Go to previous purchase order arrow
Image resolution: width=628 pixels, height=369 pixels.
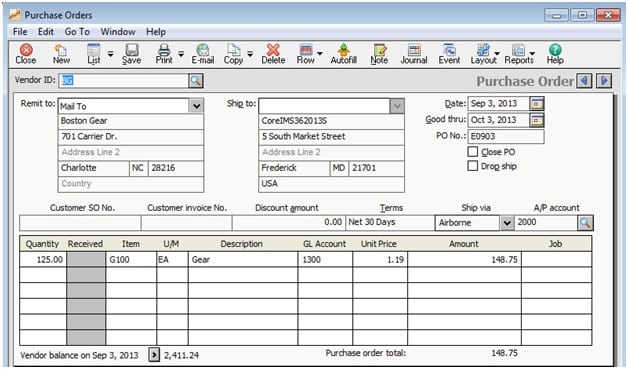click(584, 81)
